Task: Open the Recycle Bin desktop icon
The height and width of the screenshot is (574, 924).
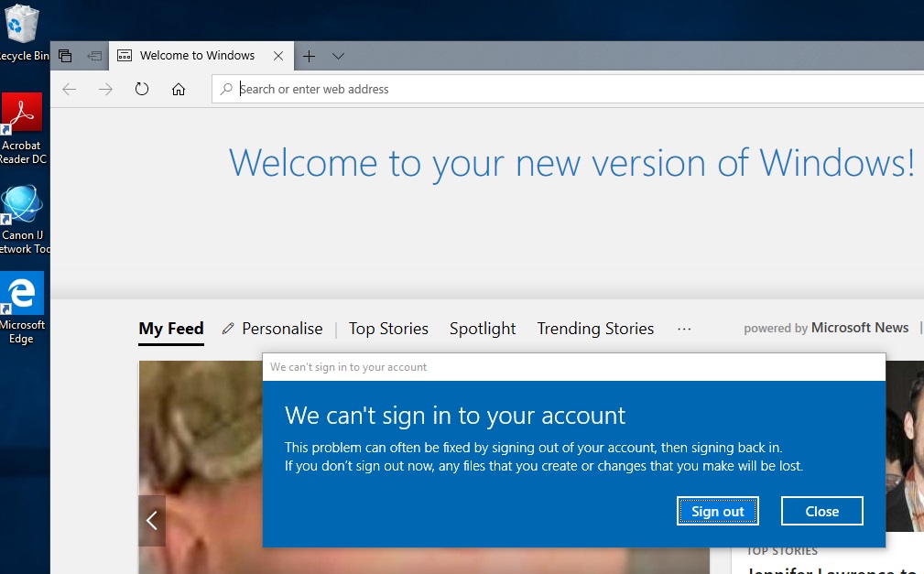Action: click(22, 32)
